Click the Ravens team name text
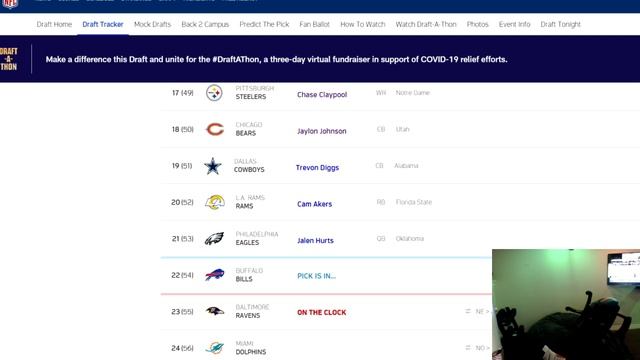 click(248, 316)
